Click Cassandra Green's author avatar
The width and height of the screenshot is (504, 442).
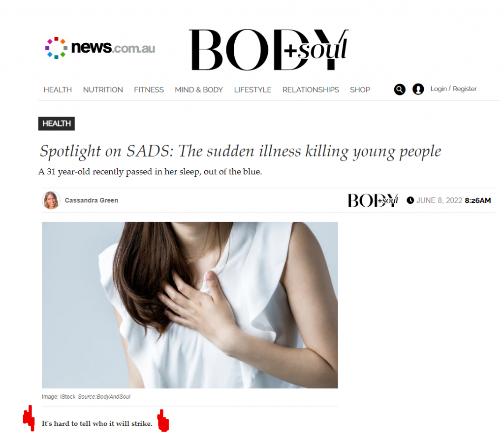pyautogui.click(x=51, y=200)
